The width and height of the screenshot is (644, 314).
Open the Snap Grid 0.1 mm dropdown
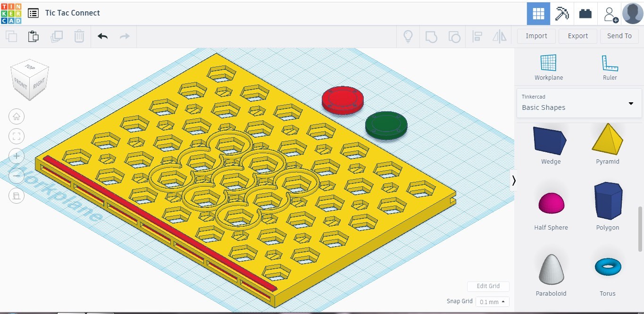(x=493, y=302)
